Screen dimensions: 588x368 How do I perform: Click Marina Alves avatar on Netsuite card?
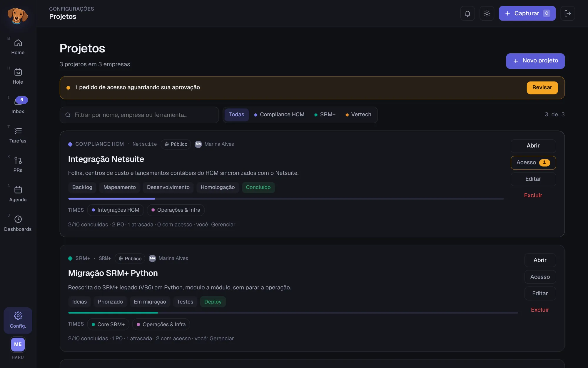[198, 144]
